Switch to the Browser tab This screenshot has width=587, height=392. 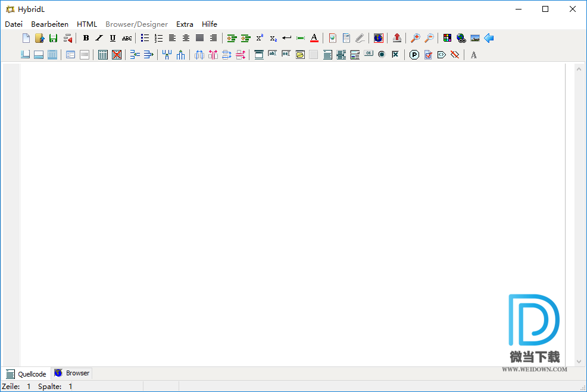point(72,374)
